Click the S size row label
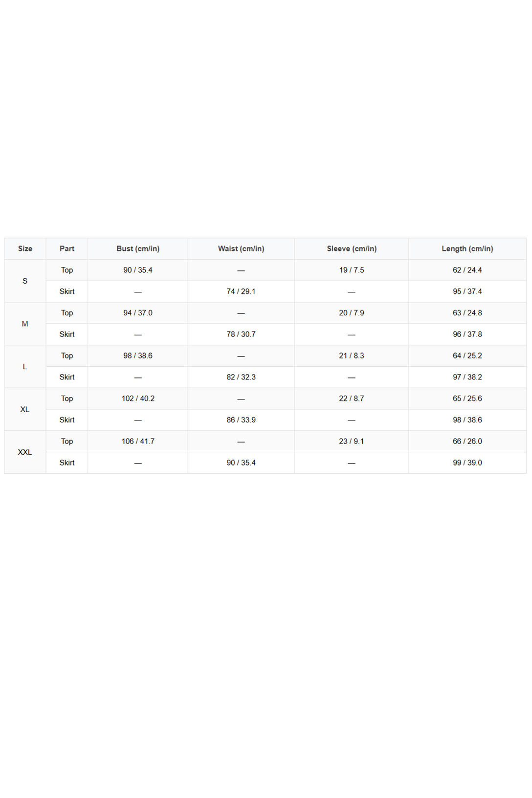This screenshot has width=532, height=798. click(25, 281)
